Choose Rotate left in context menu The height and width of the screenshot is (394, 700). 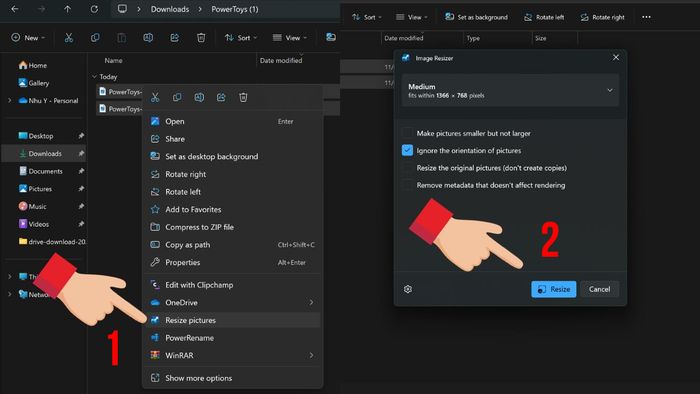[x=233, y=192]
